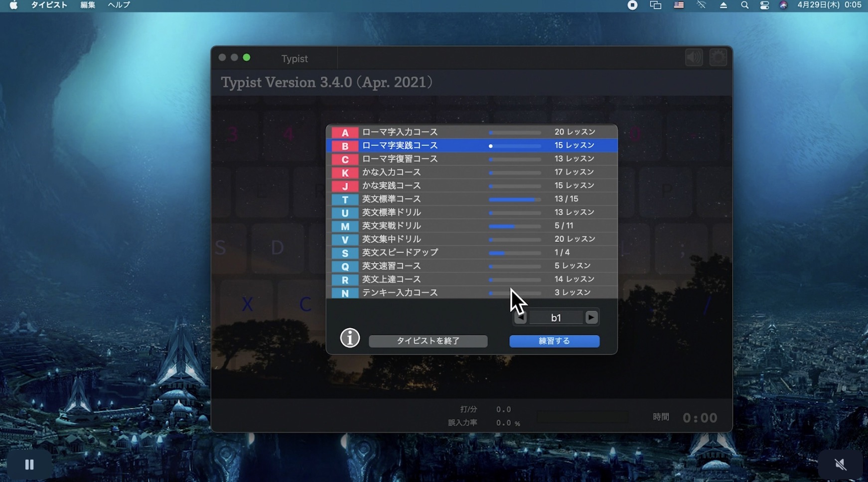Open the タイピスト application menu
Image resolution: width=868 pixels, height=482 pixels.
[x=49, y=5]
